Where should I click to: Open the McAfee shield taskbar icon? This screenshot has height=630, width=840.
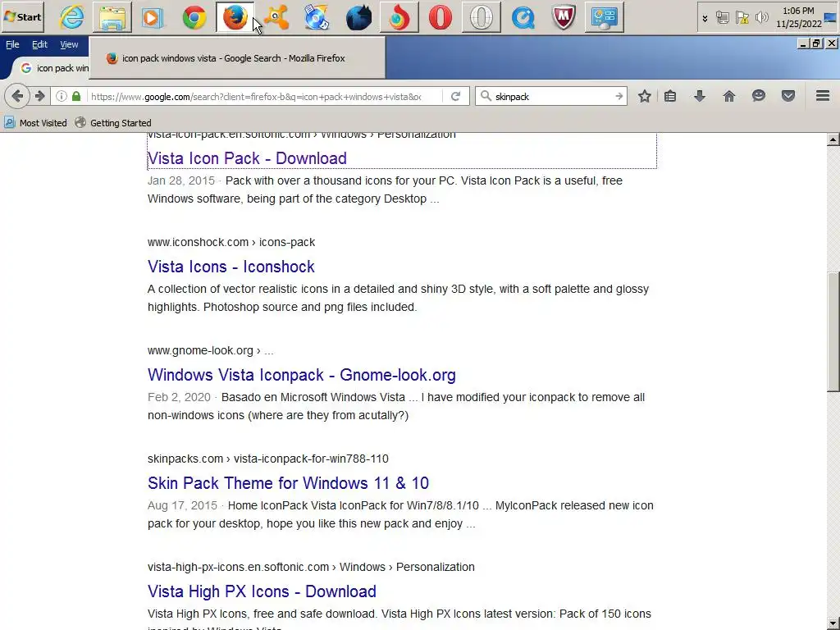pyautogui.click(x=564, y=17)
